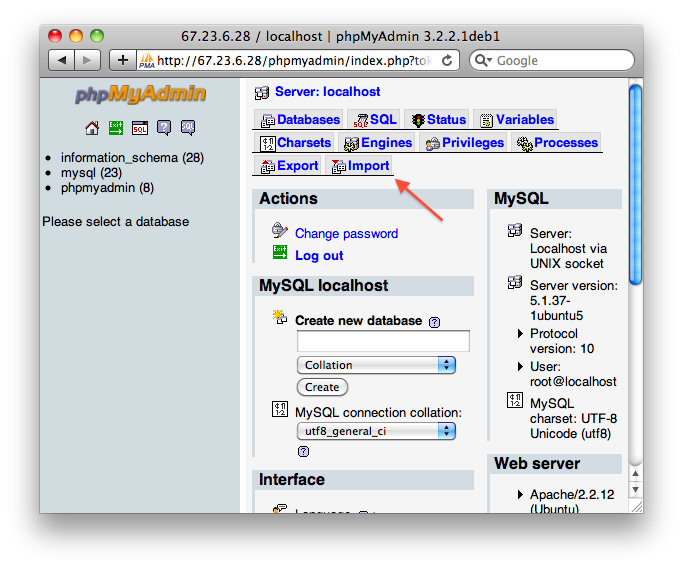
Task: Click the server icon beside Localhost via UNIX socket
Action: [x=515, y=230]
